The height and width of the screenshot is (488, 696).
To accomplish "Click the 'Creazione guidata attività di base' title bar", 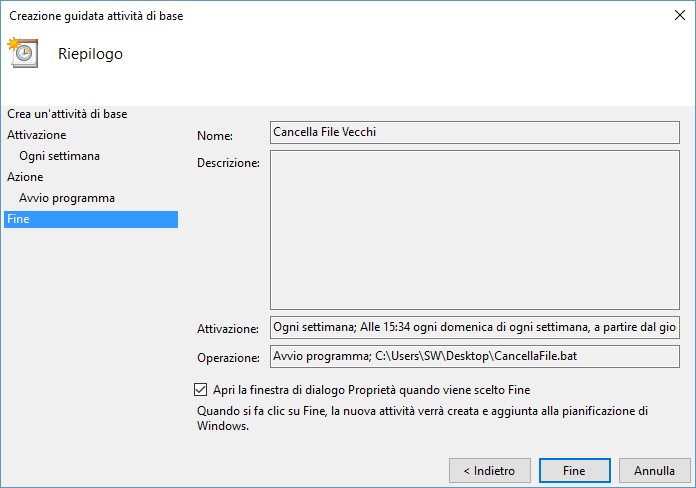I will (x=300, y=16).
